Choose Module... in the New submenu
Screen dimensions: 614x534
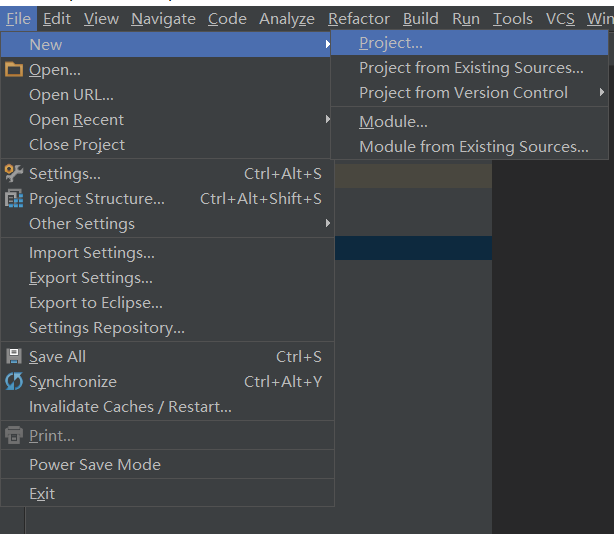[x=470, y=122]
